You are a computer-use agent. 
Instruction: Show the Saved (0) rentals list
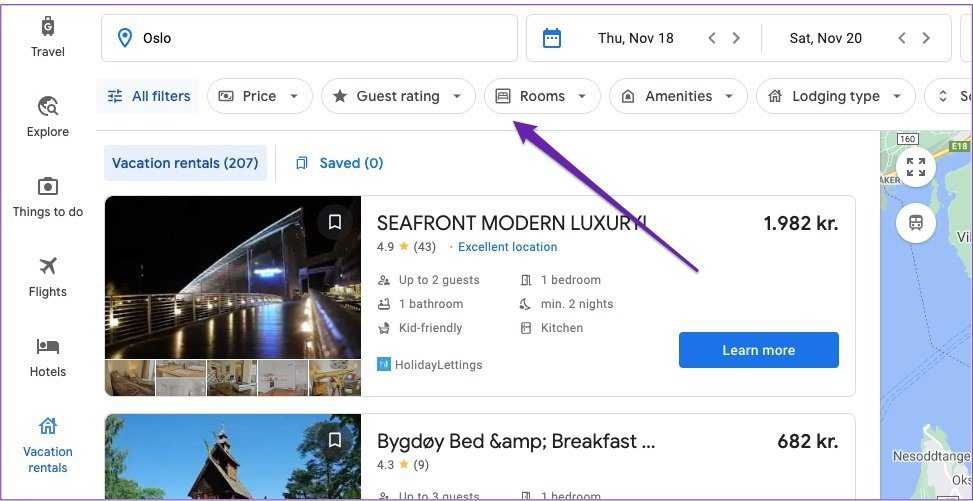click(340, 163)
